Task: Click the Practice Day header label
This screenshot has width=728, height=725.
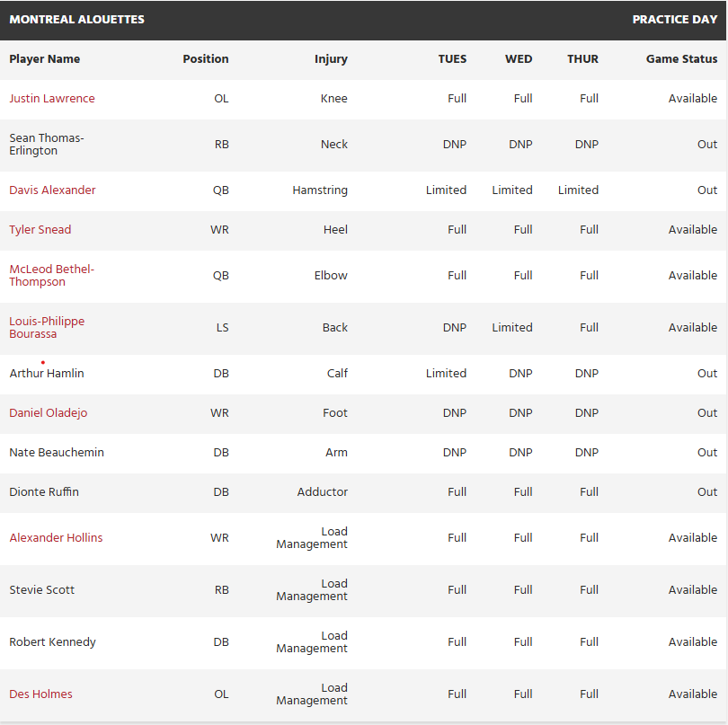Action: [674, 20]
